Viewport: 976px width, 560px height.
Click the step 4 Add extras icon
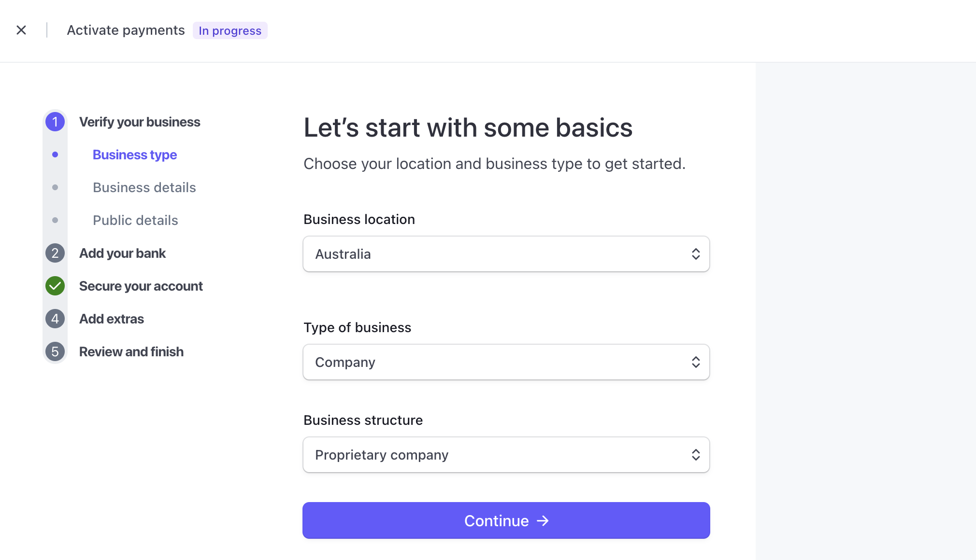click(x=56, y=319)
